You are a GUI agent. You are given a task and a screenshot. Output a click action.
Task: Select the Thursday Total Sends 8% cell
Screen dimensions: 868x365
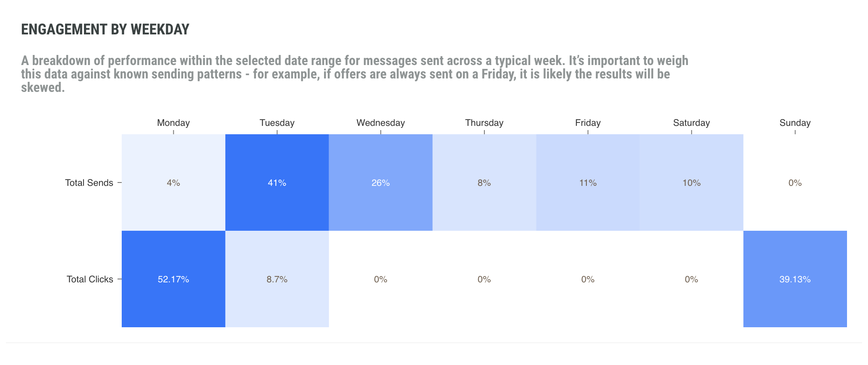484,182
